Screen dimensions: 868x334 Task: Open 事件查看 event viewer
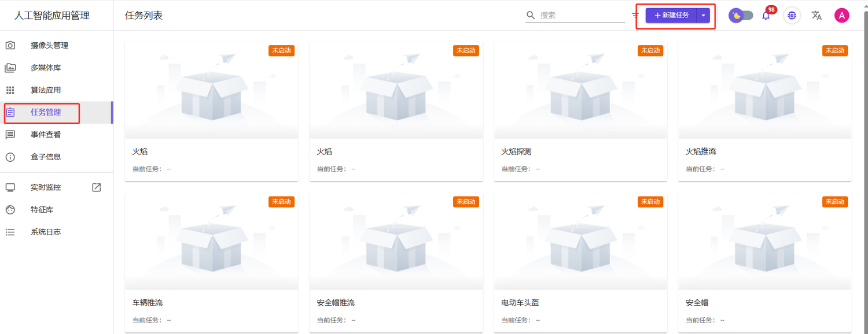46,135
